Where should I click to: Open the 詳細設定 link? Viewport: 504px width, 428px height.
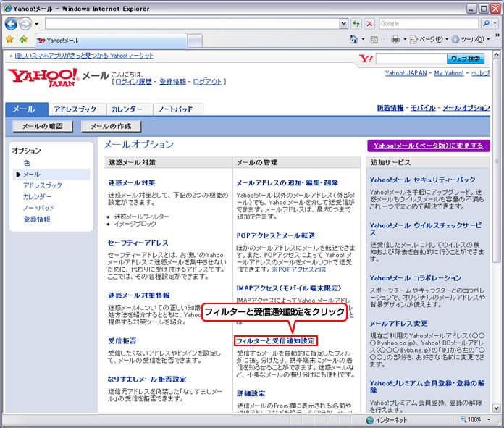point(251,393)
